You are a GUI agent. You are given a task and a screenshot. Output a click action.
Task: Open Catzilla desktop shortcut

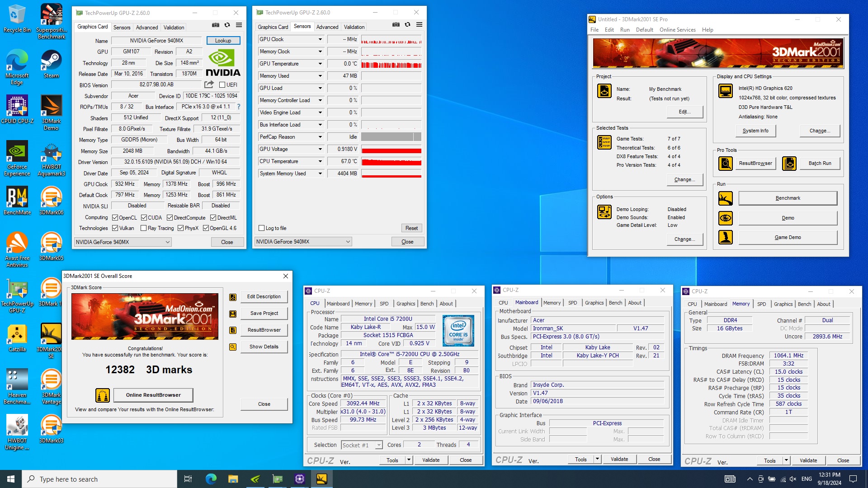click(17, 338)
